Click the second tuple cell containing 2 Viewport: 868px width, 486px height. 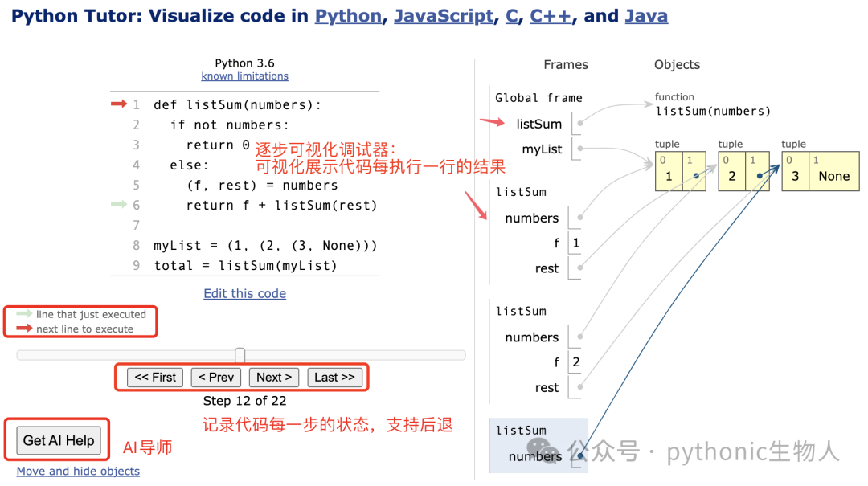[x=732, y=171]
